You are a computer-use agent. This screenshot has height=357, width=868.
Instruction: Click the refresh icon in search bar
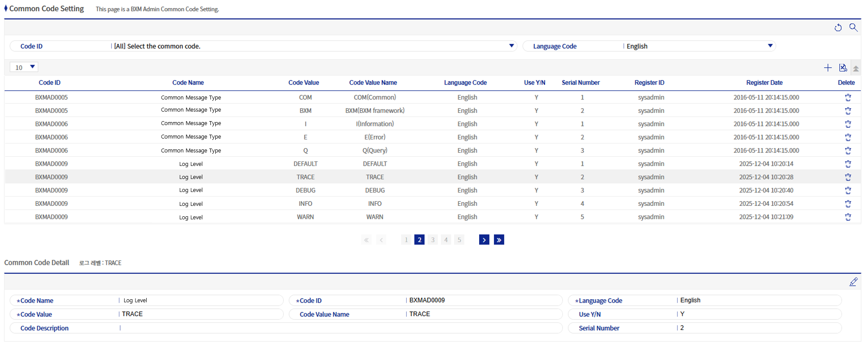click(838, 28)
